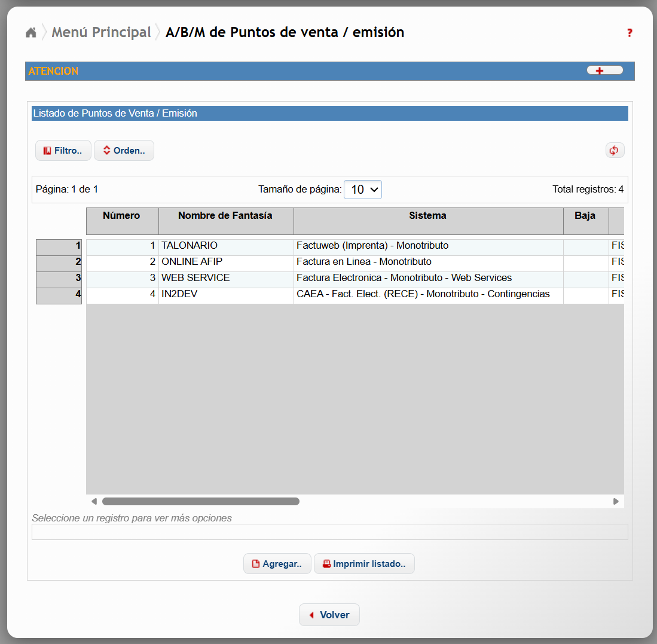657x644 pixels.
Task: Sort by the Número column header
Action: coord(123,221)
